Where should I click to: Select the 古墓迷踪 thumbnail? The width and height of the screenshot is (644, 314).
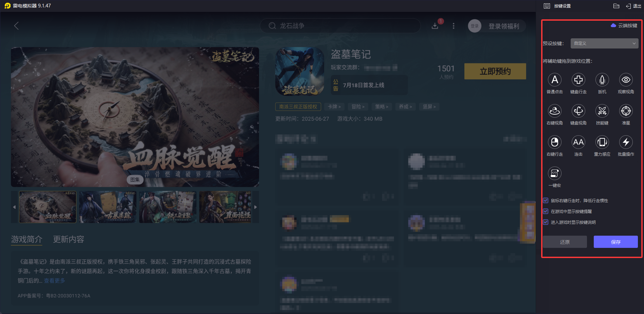tap(108, 207)
